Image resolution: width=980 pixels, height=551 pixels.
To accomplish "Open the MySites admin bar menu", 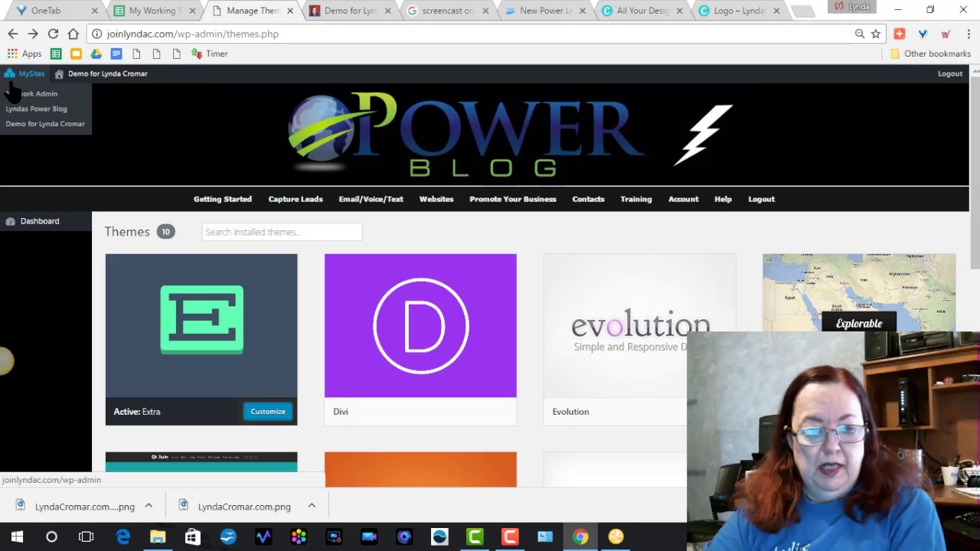I will 24,73.
